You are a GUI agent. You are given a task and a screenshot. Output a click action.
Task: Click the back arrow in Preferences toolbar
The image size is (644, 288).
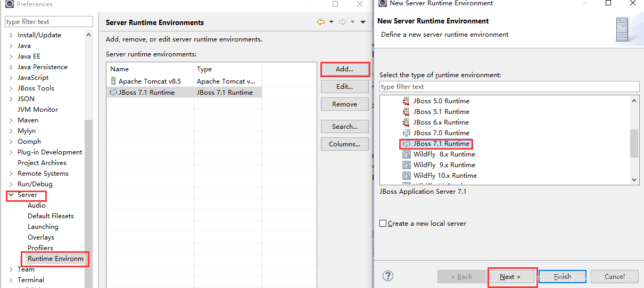[320, 22]
